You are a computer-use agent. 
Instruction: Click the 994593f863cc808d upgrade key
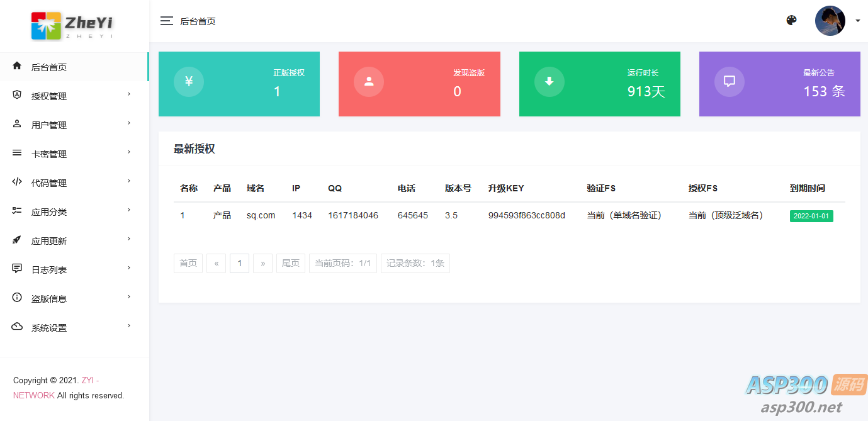click(527, 215)
